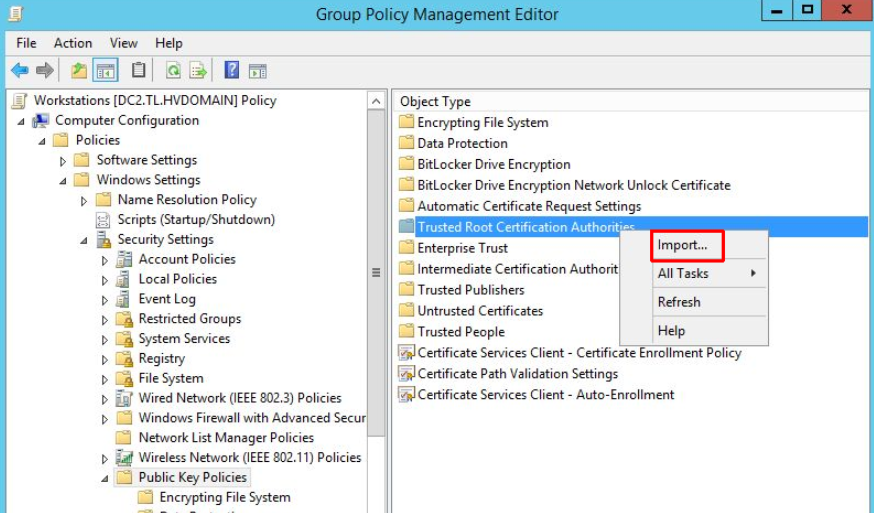Toggle the Show/Hide Console Tree button

pos(105,70)
